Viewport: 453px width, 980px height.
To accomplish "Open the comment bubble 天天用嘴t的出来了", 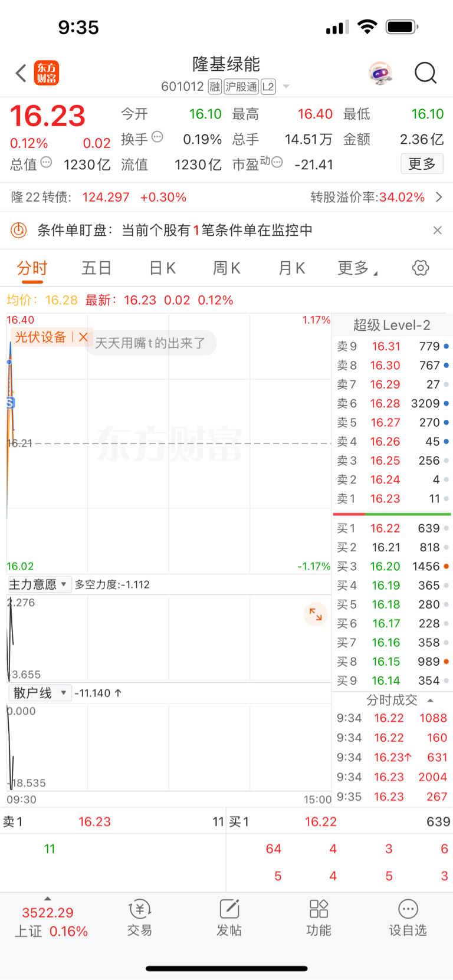I will pos(150,343).
